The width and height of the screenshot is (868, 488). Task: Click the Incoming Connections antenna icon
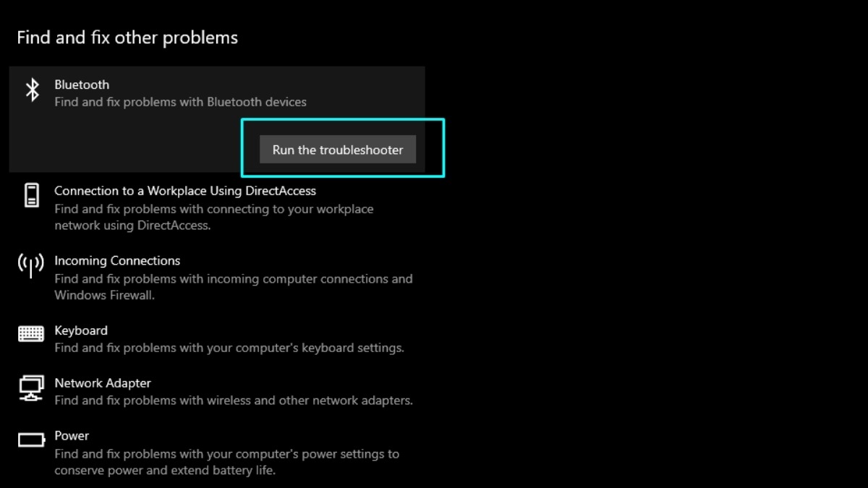pos(31,265)
